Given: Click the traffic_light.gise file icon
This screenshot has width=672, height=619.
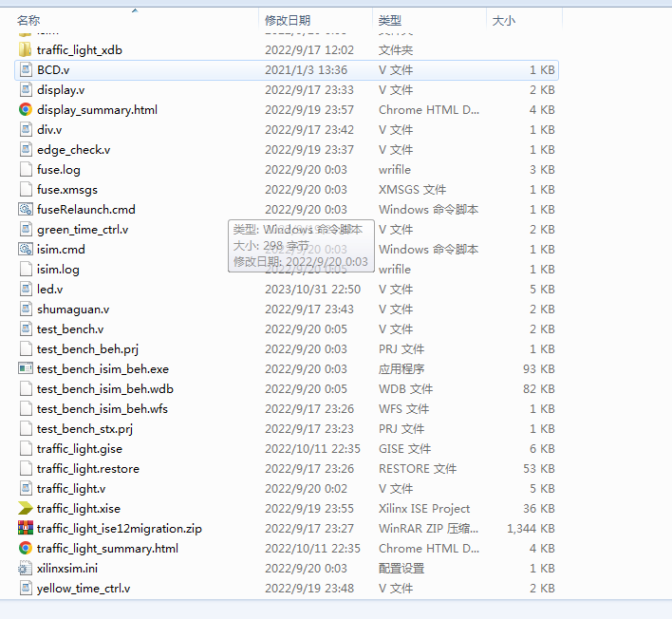Looking at the screenshot, I should [x=26, y=448].
